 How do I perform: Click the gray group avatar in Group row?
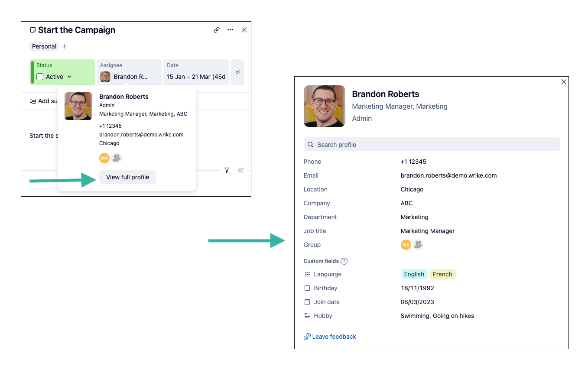coord(418,245)
